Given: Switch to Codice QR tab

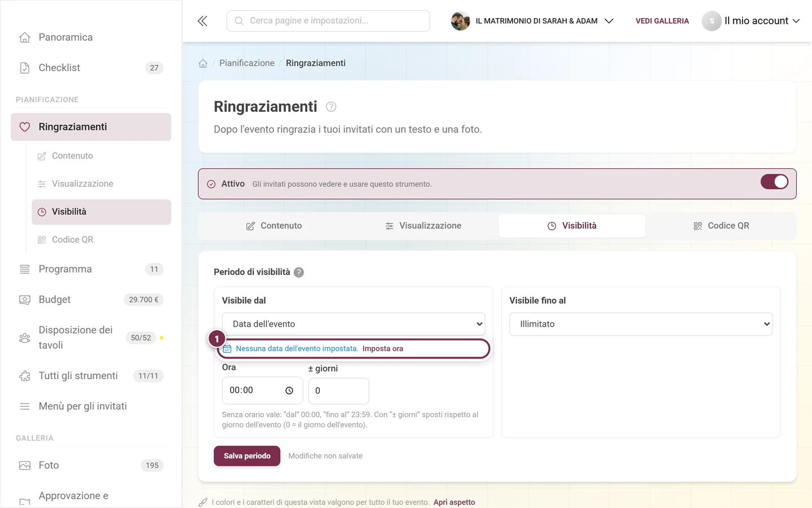Looking at the screenshot, I should pyautogui.click(x=721, y=226).
